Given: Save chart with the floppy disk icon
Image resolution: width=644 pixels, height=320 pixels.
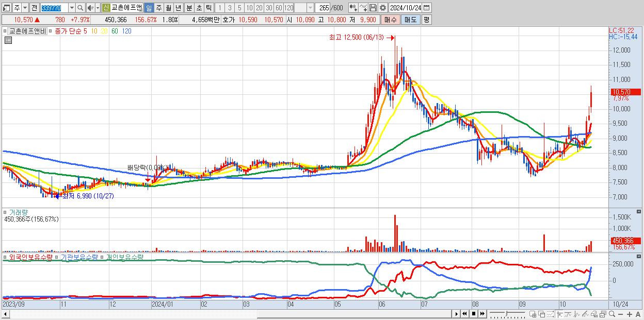Looking at the screenshot, I should [x=373, y=8].
